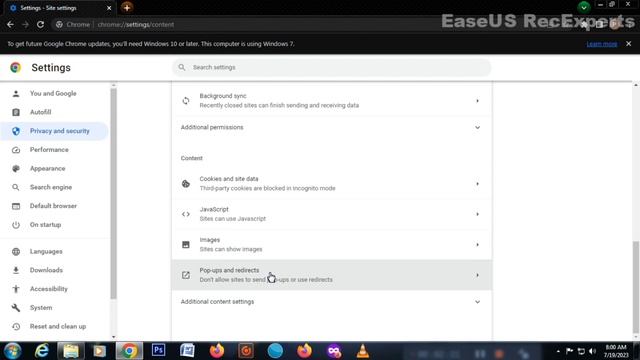The height and width of the screenshot is (360, 640).
Task: Open JavaScript content settings row
Action: [x=331, y=214]
